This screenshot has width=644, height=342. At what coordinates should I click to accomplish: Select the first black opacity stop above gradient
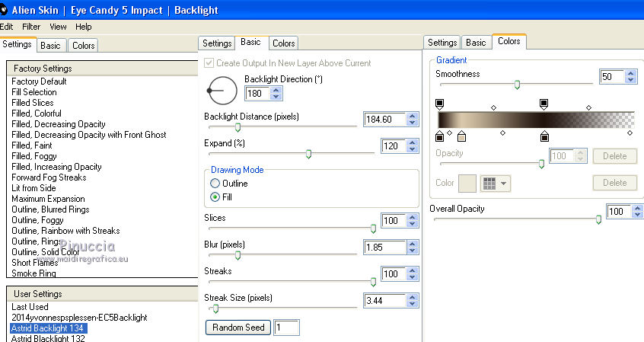439,104
